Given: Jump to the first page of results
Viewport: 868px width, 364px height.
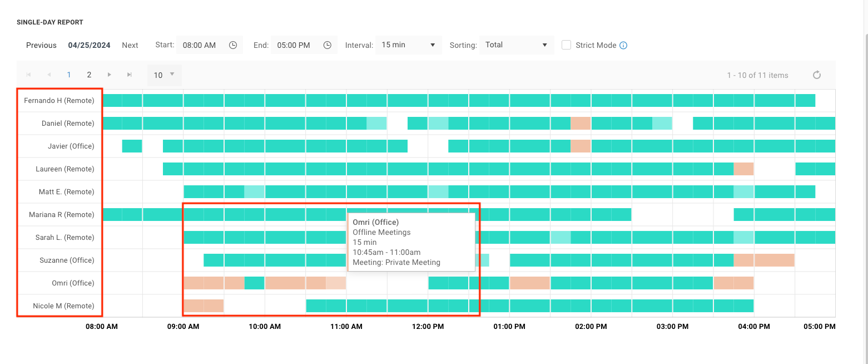Looking at the screenshot, I should pos(28,74).
